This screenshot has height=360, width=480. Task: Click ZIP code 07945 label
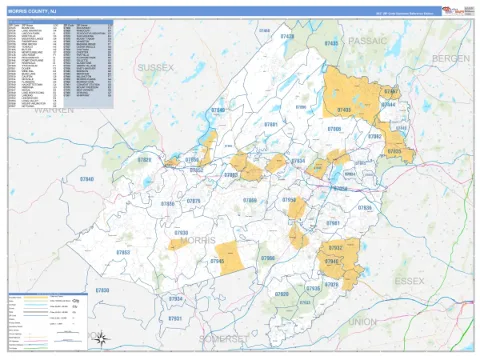(x=217, y=261)
